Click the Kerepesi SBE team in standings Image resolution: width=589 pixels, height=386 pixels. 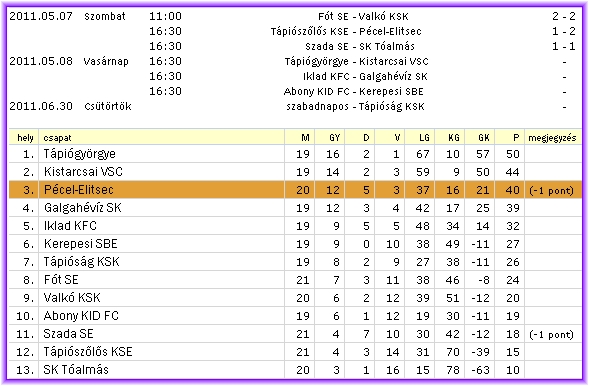(x=81, y=244)
